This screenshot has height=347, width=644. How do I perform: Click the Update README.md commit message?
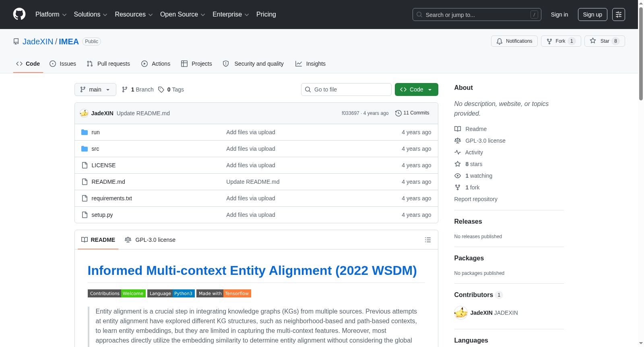(x=143, y=113)
